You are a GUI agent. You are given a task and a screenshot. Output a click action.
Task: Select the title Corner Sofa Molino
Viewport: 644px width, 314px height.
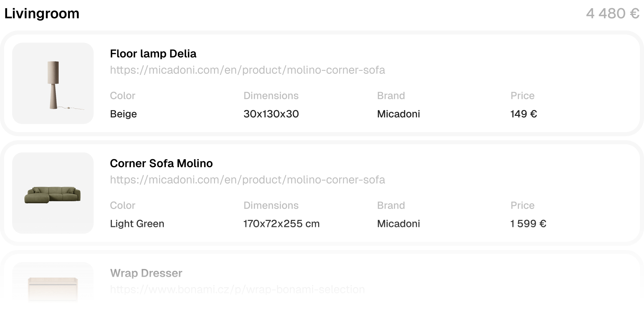coord(161,163)
